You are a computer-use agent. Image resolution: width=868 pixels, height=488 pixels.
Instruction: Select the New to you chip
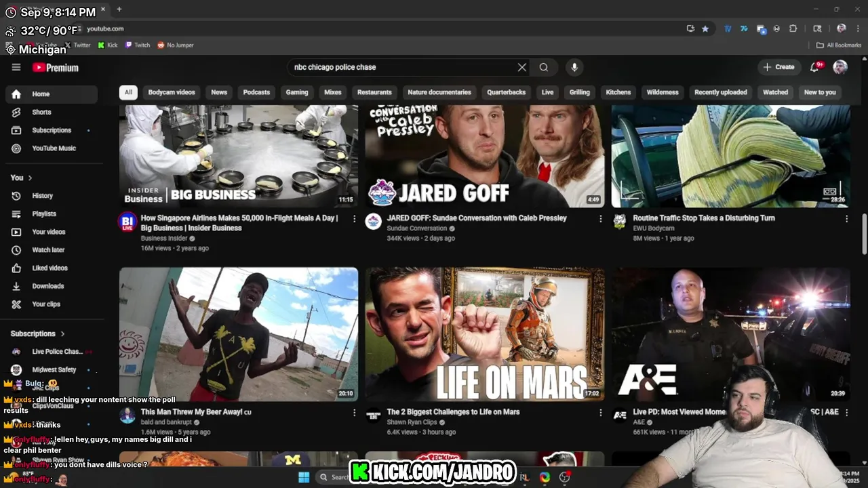pyautogui.click(x=820, y=92)
